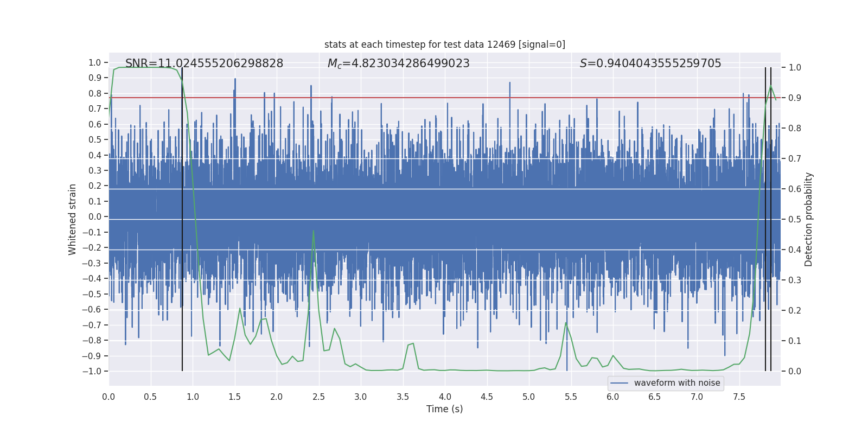Select the −0.5 tick on the Whitened strain axis
This screenshot has width=868, height=434.
tap(92, 294)
